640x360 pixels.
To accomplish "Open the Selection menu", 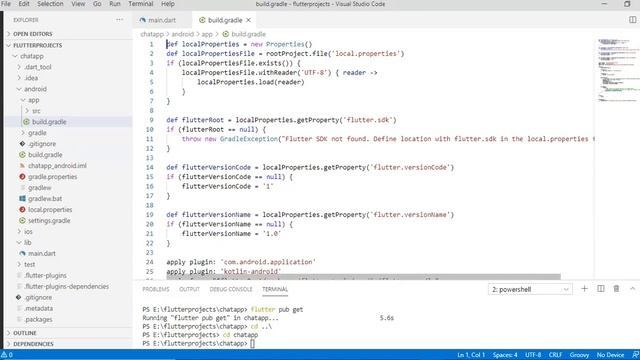I will [x=50, y=4].
